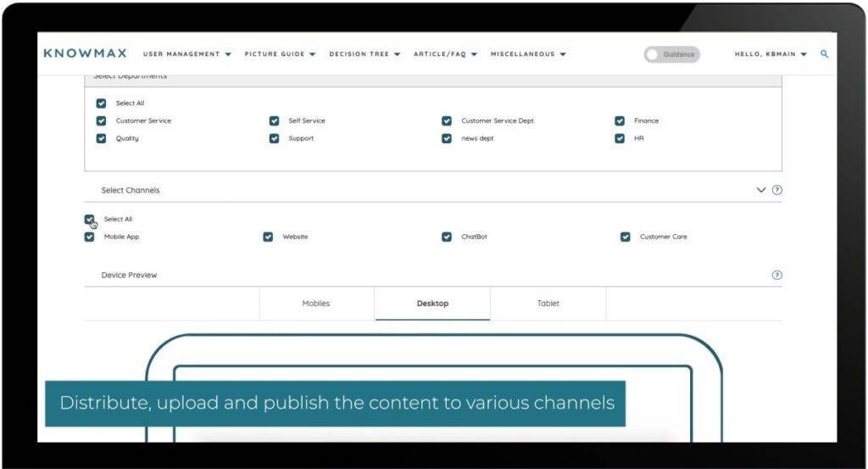The height and width of the screenshot is (469, 868).
Task: Open help for Device Preview
Action: tap(777, 275)
